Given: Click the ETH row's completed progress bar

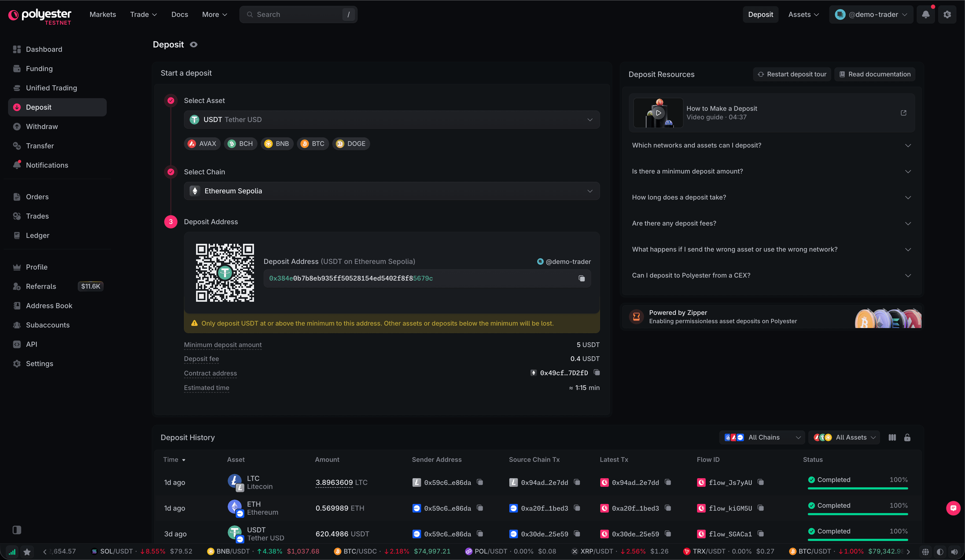Looking at the screenshot, I should coord(858,514).
